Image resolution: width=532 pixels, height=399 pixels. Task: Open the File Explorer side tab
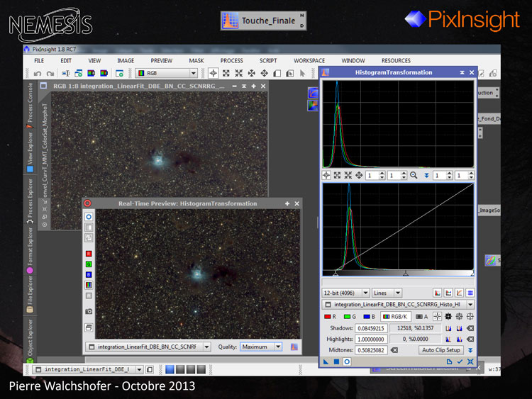pos(30,295)
